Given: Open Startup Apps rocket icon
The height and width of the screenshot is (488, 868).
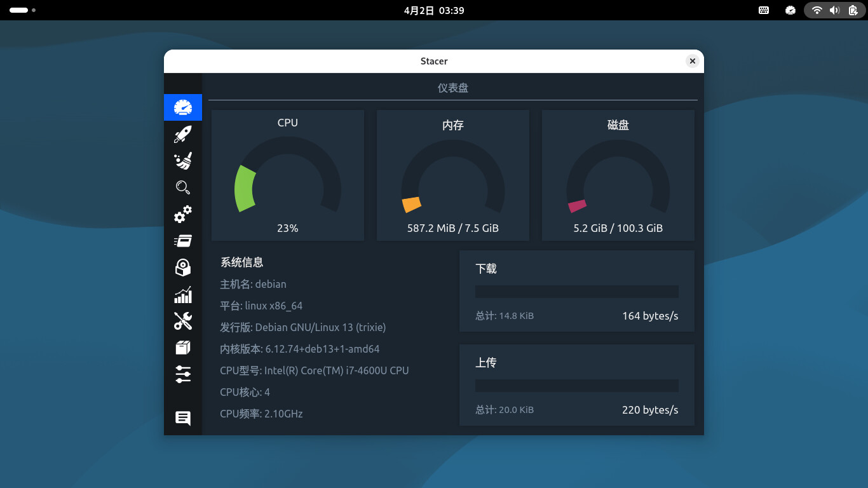Looking at the screenshot, I should pos(183,134).
